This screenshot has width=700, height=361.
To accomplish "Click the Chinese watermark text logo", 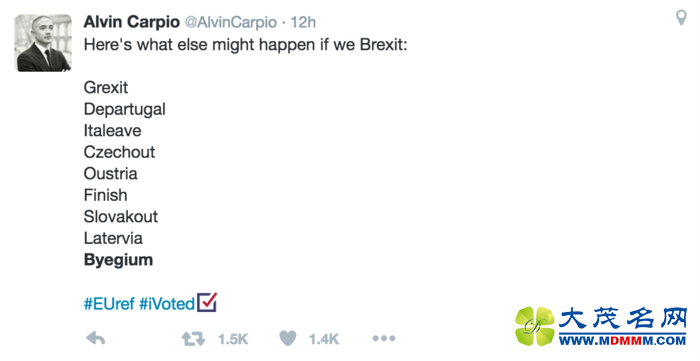I will click(x=622, y=319).
